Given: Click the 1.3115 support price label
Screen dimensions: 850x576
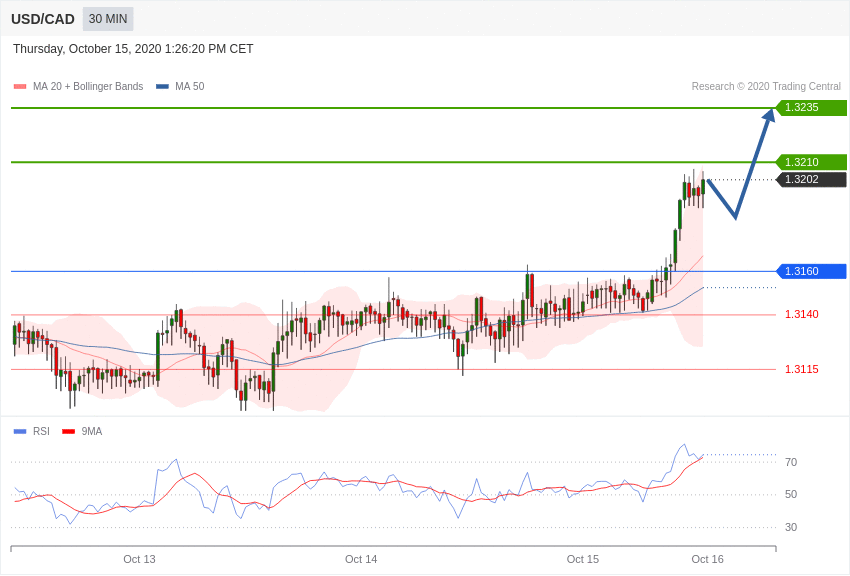Looking at the screenshot, I should coord(802,369).
